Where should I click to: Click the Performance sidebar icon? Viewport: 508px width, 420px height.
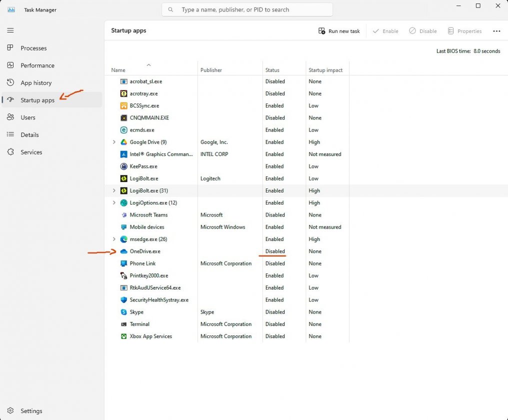pos(10,65)
